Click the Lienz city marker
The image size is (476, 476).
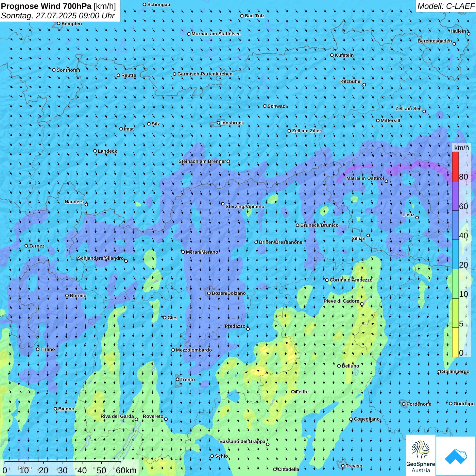pyautogui.click(x=417, y=218)
